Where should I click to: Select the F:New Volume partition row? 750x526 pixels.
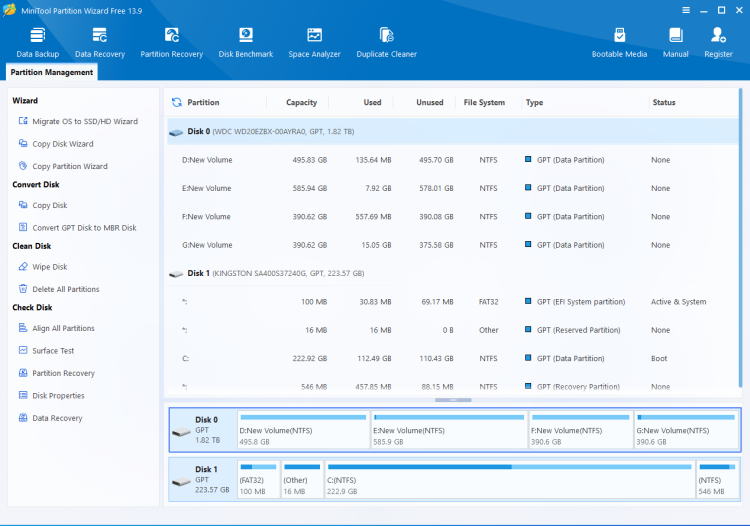point(452,217)
